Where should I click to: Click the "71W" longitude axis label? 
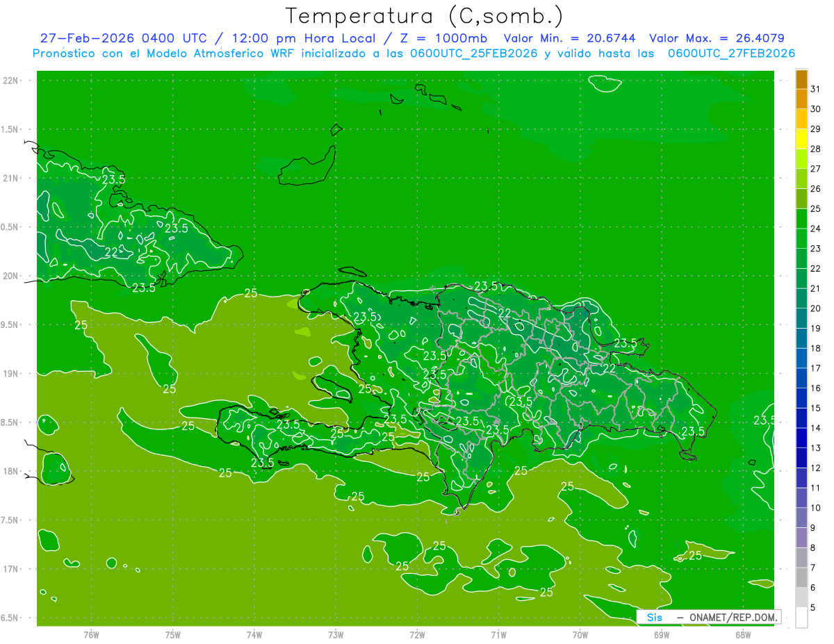(498, 634)
